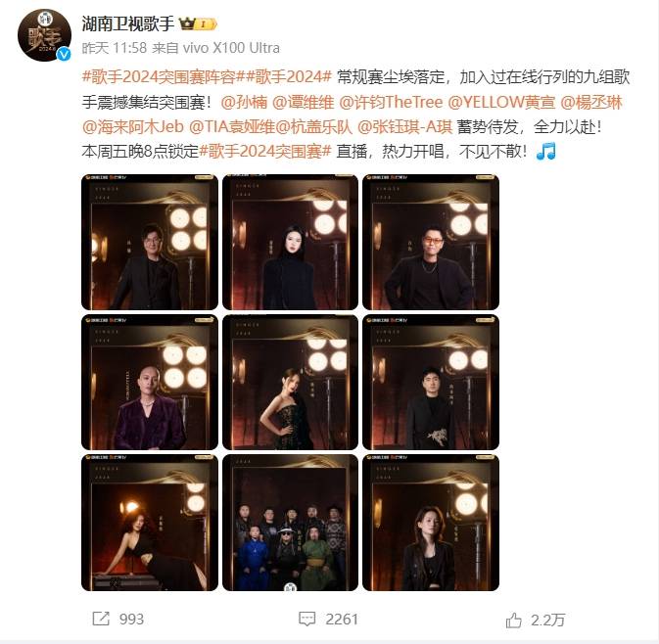The height and width of the screenshot is (644, 659).
Task: View poster of woman lying in black dress
Action: (x=150, y=523)
